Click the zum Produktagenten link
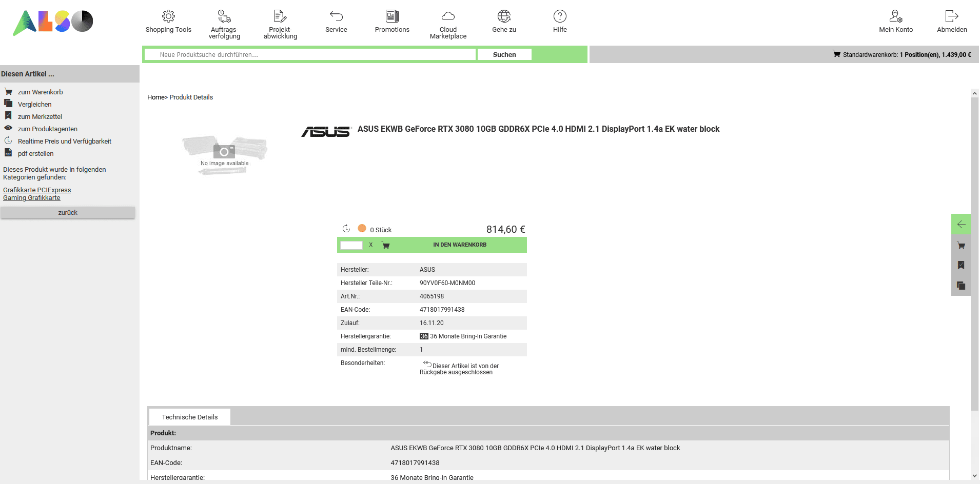Screen dimensions: 980x484 pos(48,129)
